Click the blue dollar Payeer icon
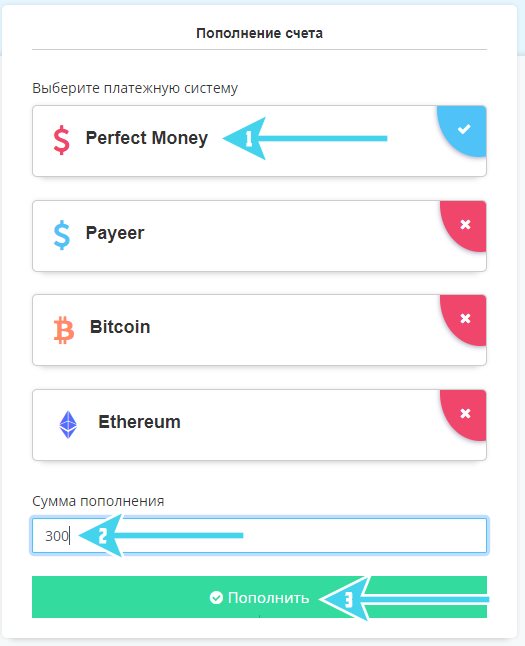 (62, 235)
